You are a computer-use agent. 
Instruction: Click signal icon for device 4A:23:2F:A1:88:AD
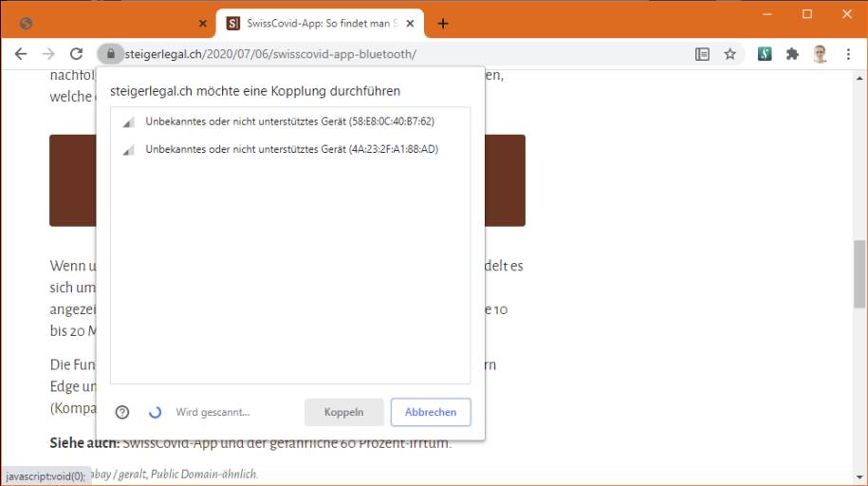pyautogui.click(x=128, y=150)
